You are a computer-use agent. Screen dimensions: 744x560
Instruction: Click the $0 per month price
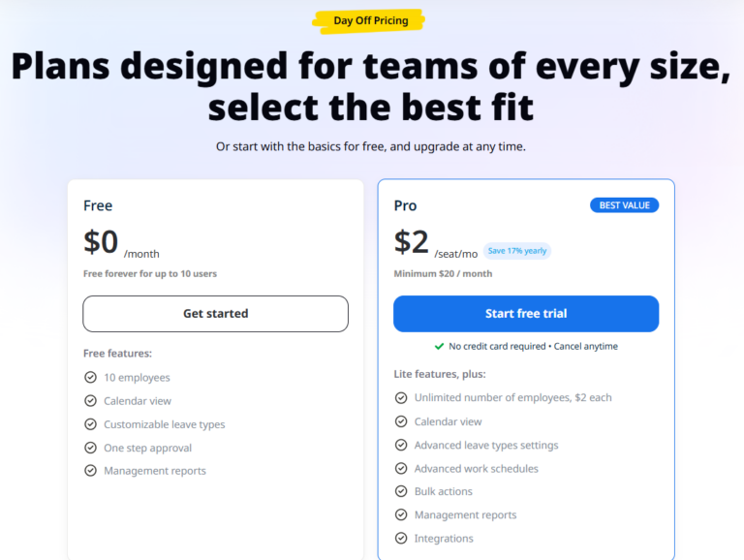pyautogui.click(x=101, y=242)
